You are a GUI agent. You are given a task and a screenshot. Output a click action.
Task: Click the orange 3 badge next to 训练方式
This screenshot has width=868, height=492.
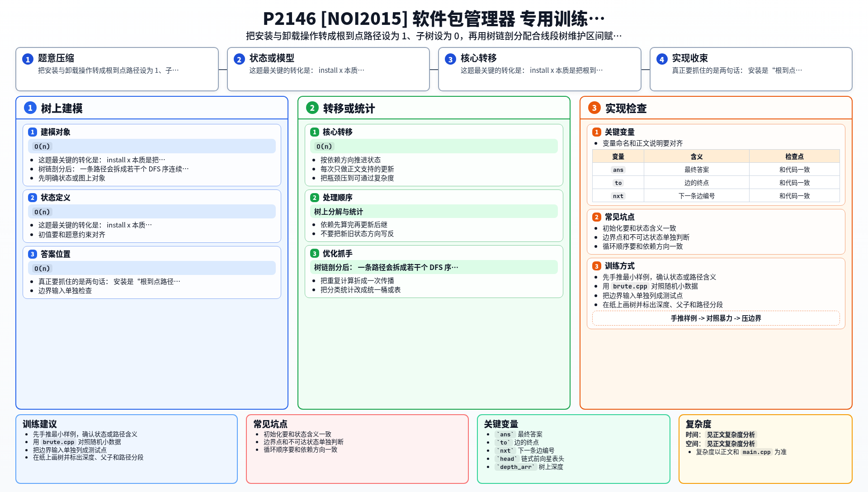pos(597,266)
